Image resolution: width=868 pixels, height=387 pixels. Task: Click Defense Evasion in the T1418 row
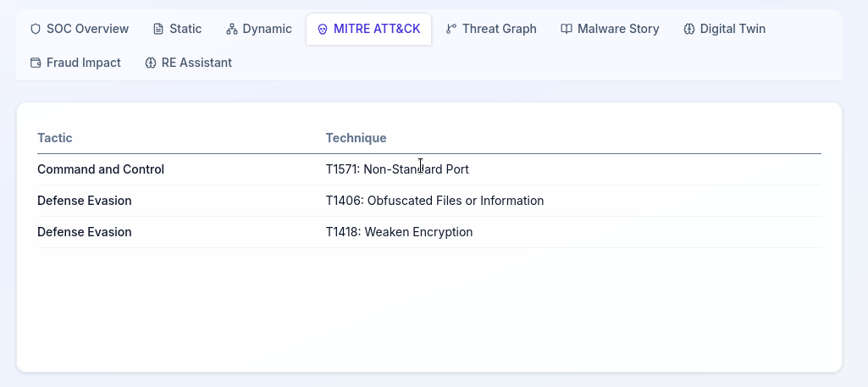click(x=84, y=232)
